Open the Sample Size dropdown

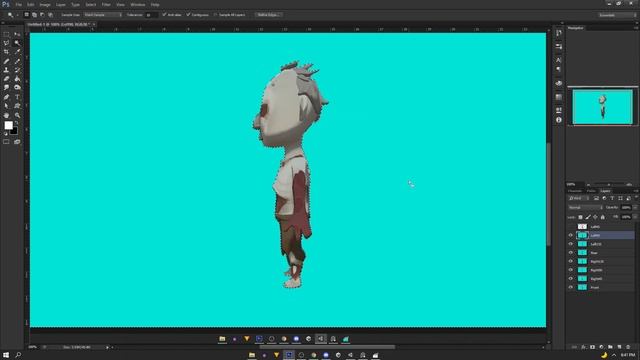click(x=103, y=15)
